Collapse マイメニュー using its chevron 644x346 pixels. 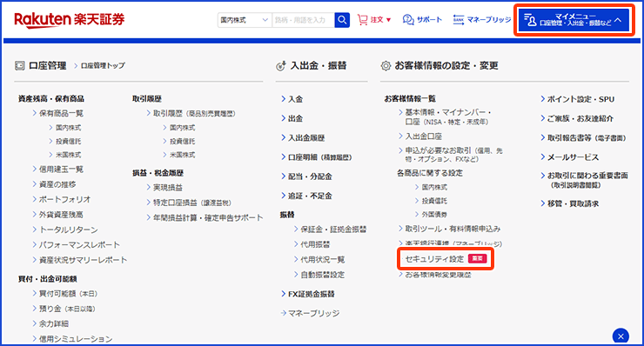(x=619, y=20)
